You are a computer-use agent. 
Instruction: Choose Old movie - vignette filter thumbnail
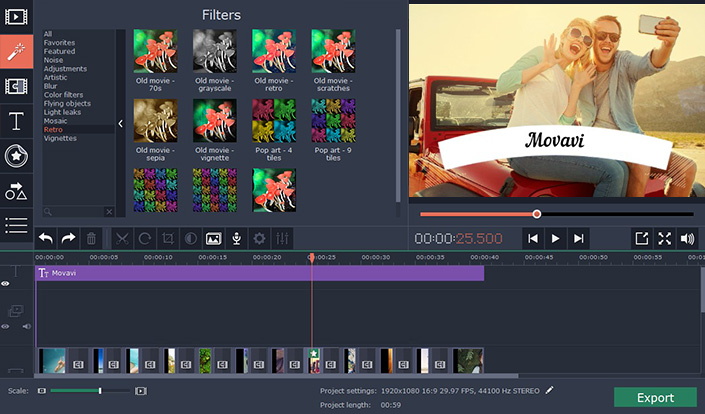[214, 120]
